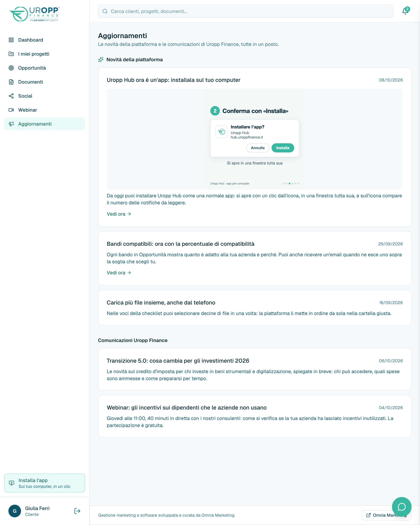Click the Carica più file insieme title

pyautogui.click(x=161, y=303)
